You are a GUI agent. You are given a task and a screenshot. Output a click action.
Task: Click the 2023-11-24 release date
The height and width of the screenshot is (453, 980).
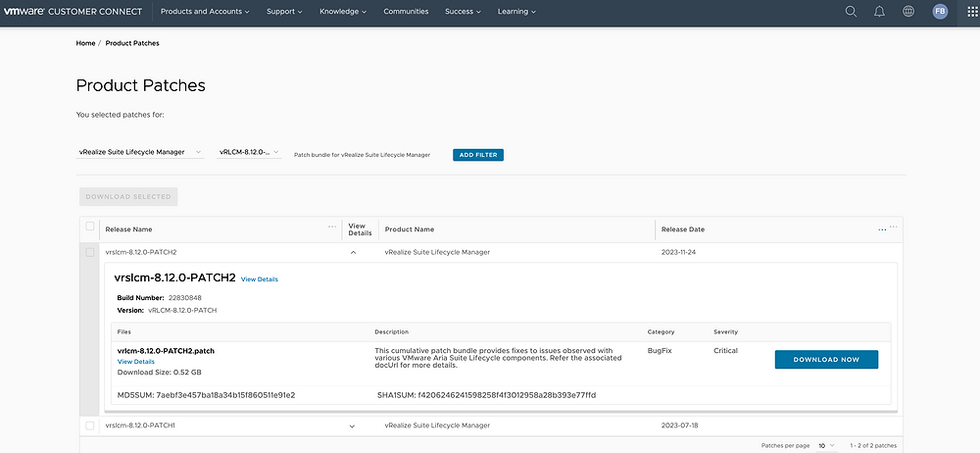680,252
